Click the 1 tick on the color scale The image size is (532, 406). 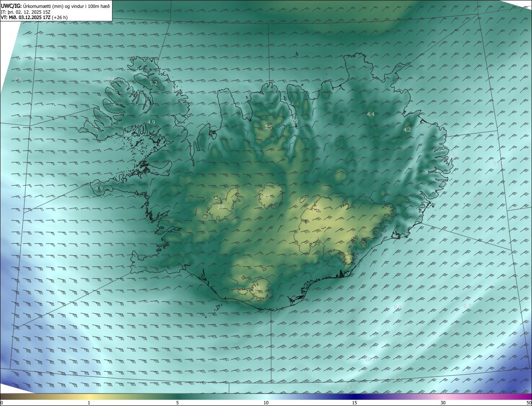[x=89, y=403]
